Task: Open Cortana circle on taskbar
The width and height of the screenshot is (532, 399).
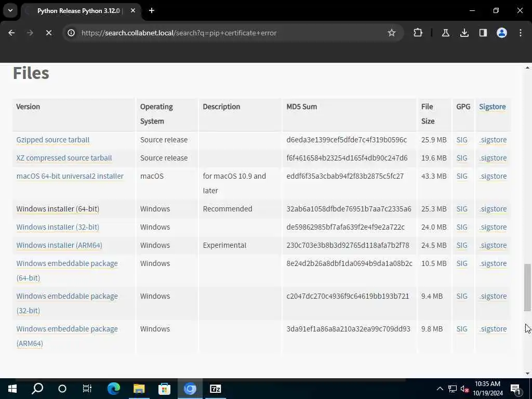Action: (x=62, y=389)
